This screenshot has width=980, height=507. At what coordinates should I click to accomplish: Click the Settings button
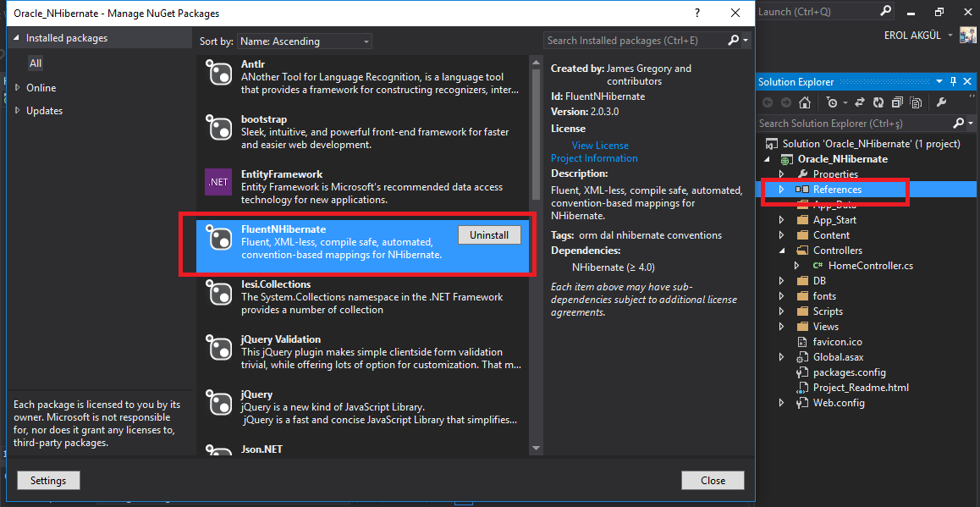48,481
